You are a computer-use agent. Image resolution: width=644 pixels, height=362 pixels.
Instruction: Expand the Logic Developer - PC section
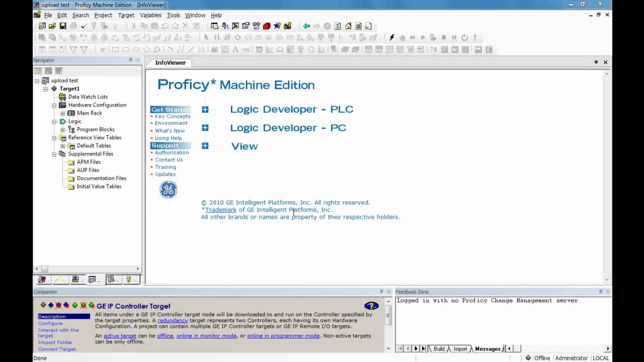tap(205, 128)
